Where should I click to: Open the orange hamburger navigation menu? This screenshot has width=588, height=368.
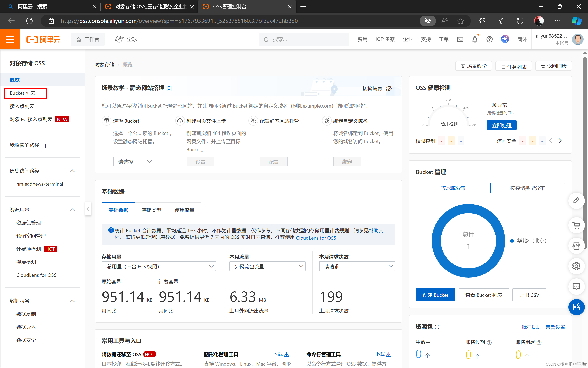(x=10, y=39)
